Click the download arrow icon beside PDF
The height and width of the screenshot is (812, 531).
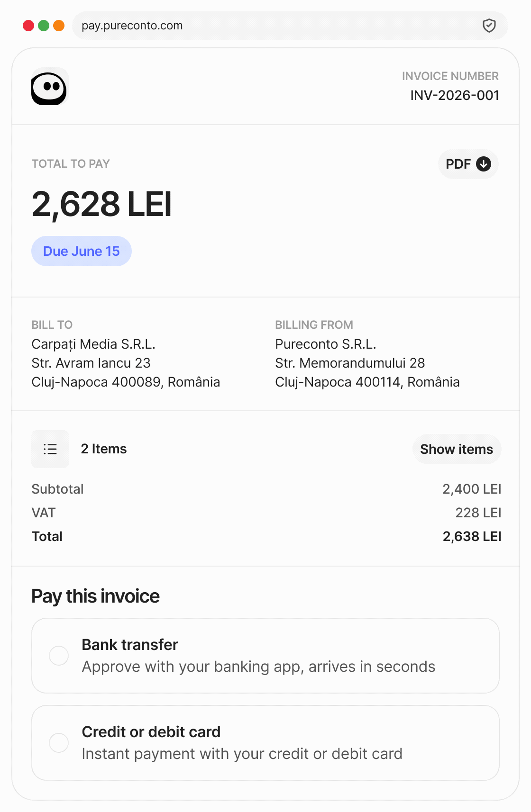pyautogui.click(x=483, y=164)
